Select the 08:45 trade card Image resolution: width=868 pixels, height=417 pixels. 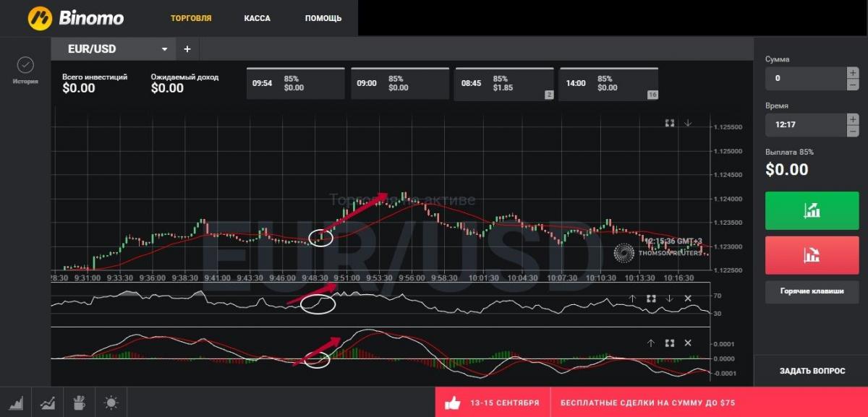pos(503,83)
